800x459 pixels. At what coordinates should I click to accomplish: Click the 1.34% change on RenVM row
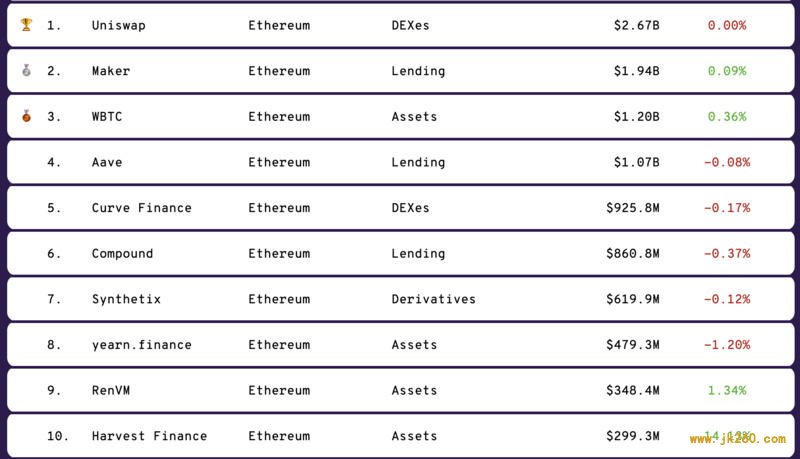(x=727, y=391)
